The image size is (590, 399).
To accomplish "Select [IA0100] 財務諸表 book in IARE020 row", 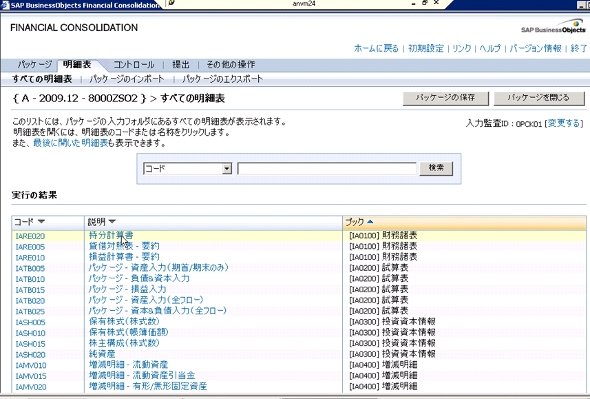I will pyautogui.click(x=383, y=235).
